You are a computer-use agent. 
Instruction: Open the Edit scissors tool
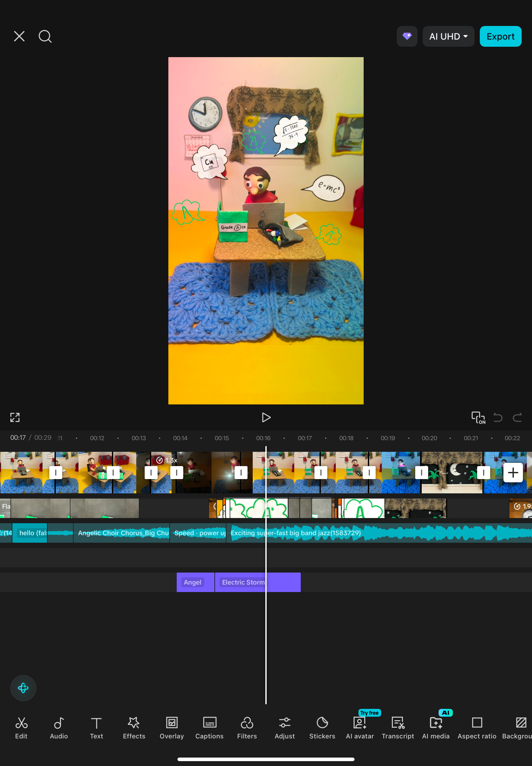[21, 728]
